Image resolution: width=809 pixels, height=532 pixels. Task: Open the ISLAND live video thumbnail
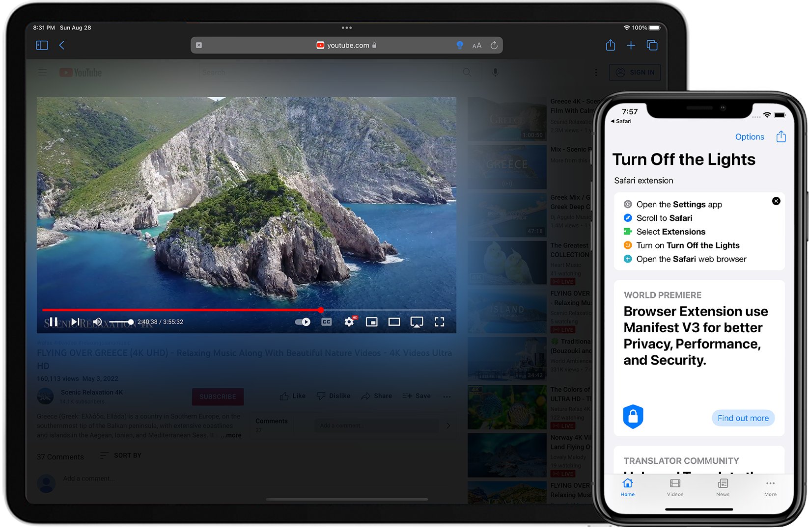click(507, 312)
